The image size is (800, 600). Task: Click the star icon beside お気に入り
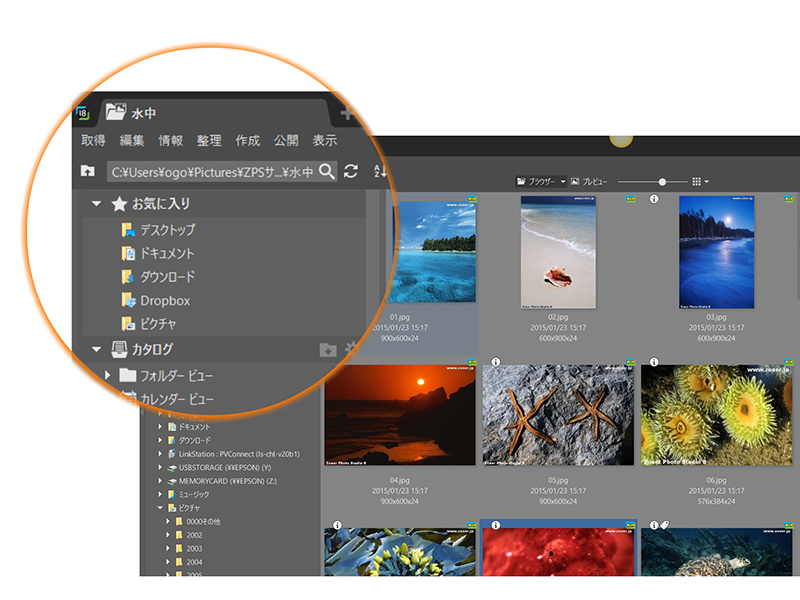click(x=119, y=204)
